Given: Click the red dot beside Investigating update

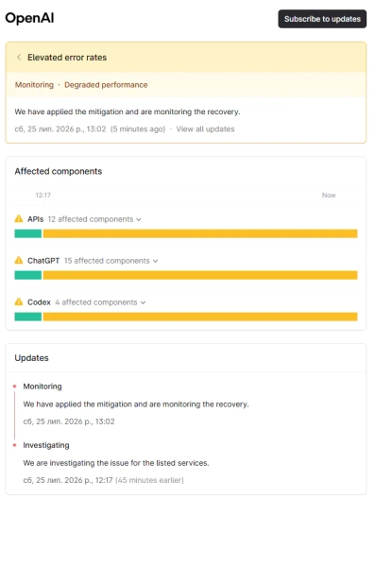Looking at the screenshot, I should (x=14, y=445).
